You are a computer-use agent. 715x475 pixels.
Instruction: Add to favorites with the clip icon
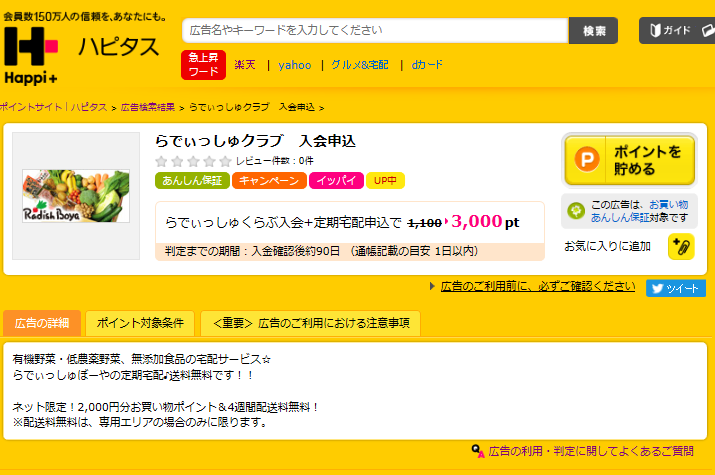click(681, 247)
